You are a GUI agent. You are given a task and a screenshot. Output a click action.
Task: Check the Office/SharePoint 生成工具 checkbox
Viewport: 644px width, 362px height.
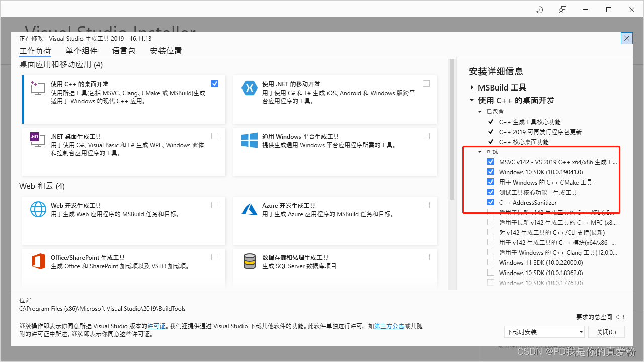point(215,257)
